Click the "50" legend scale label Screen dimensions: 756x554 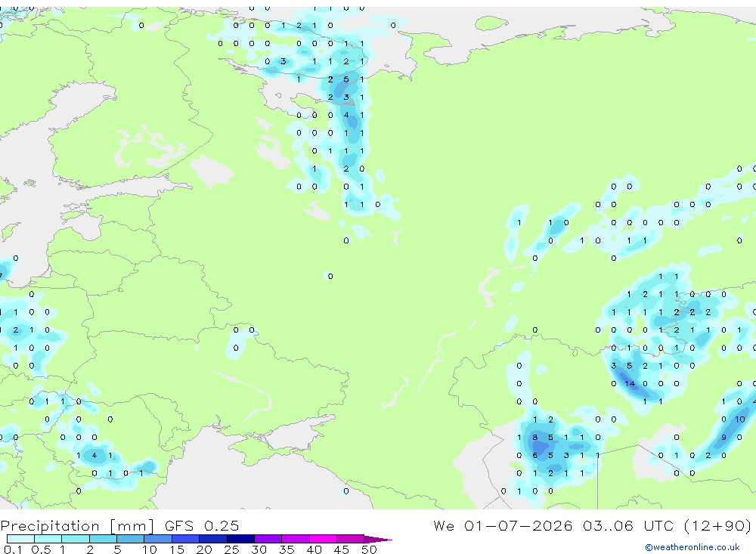pos(369,549)
